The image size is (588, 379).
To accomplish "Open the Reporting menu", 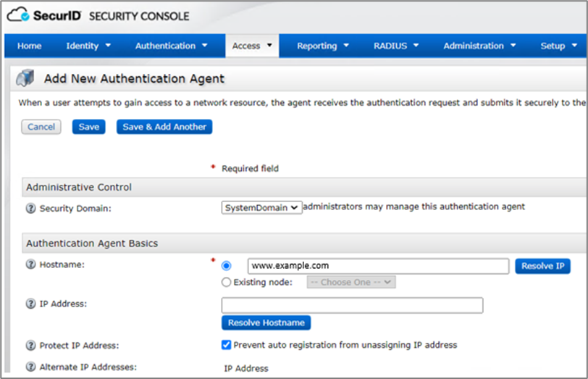I will tap(322, 46).
